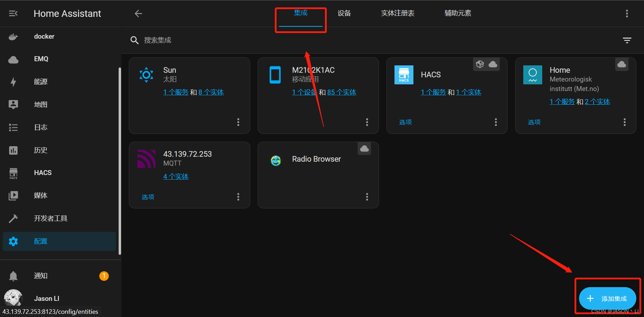644x317 pixels.
Task: Click the M2102K1AC mobile app icon
Action: [x=275, y=75]
